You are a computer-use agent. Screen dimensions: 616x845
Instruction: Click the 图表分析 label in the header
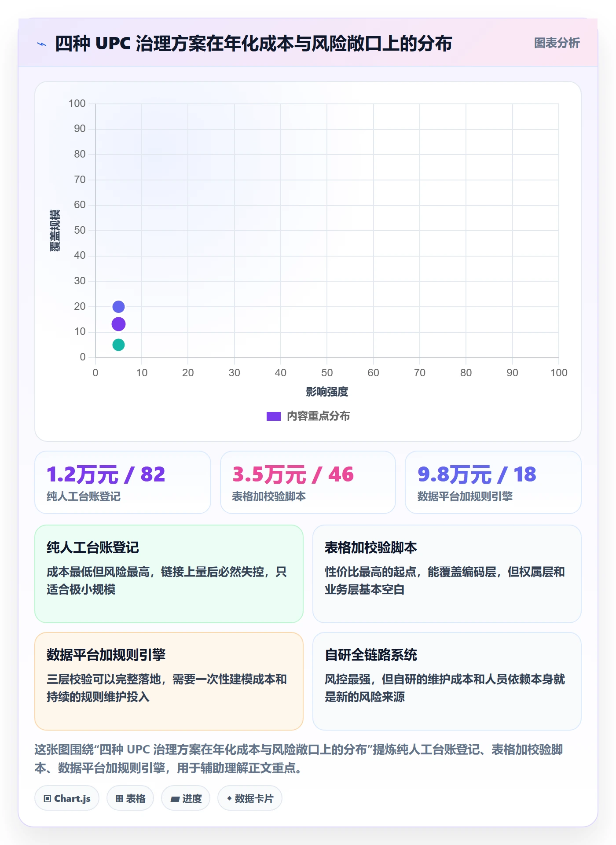(557, 43)
